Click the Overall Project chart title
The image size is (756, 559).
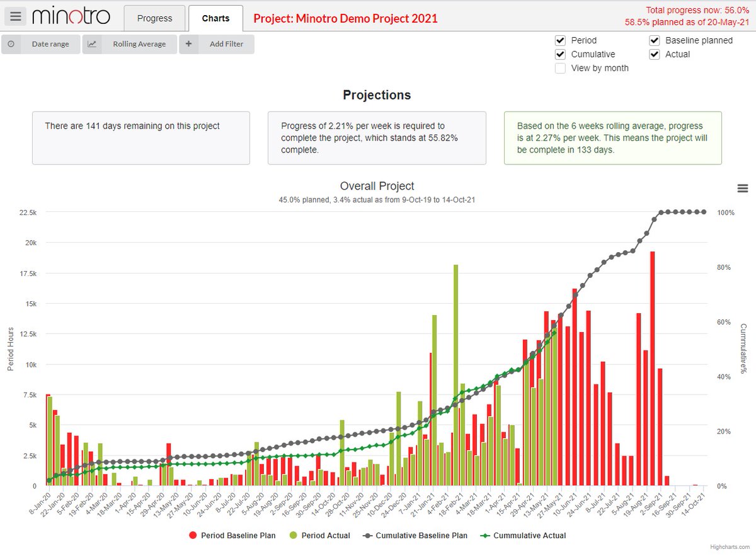377,186
